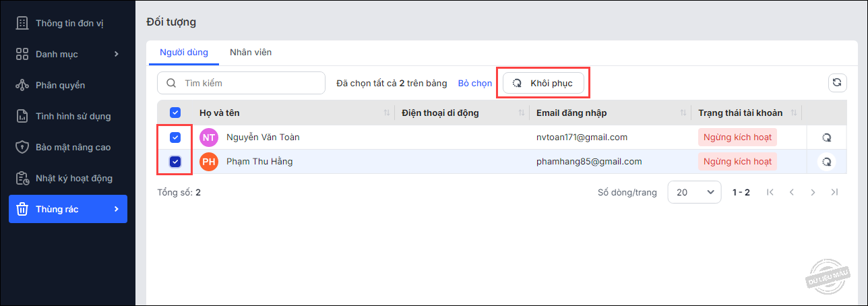Open rows-per-page dropdown showing 20

(694, 192)
